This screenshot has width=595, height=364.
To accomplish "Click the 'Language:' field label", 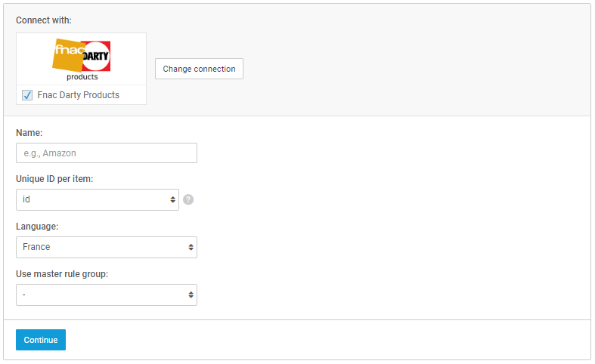I will (x=37, y=227).
